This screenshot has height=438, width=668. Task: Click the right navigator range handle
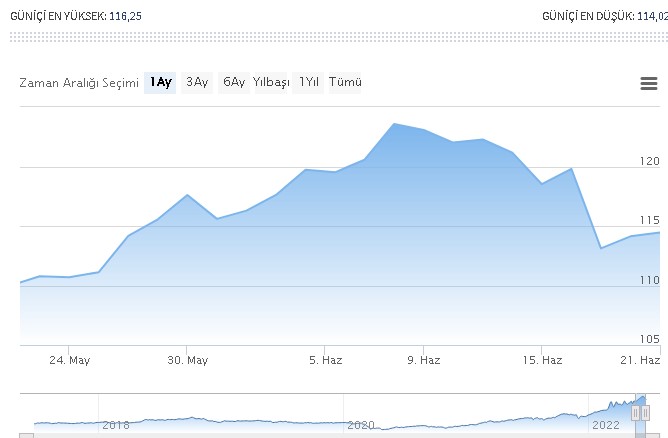point(645,413)
